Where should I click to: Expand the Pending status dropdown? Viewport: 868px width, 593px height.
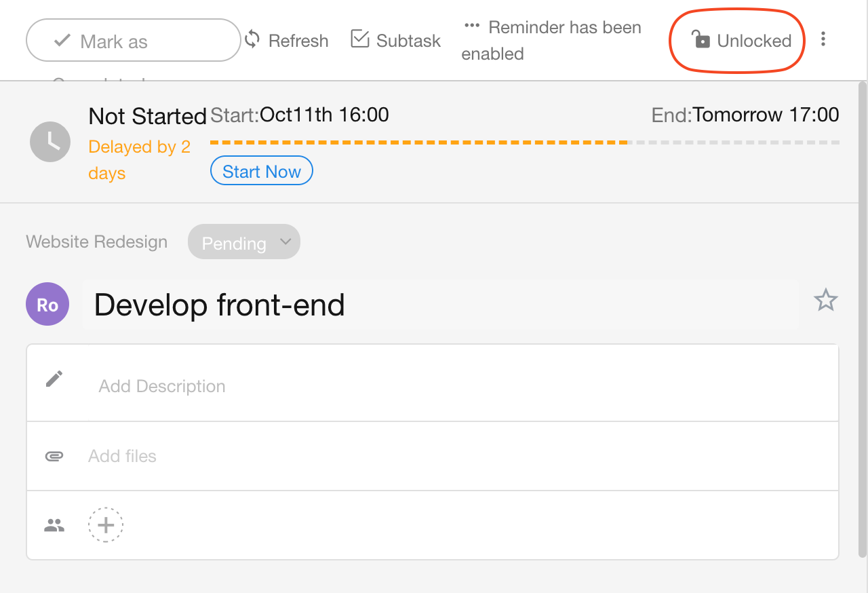pos(244,242)
